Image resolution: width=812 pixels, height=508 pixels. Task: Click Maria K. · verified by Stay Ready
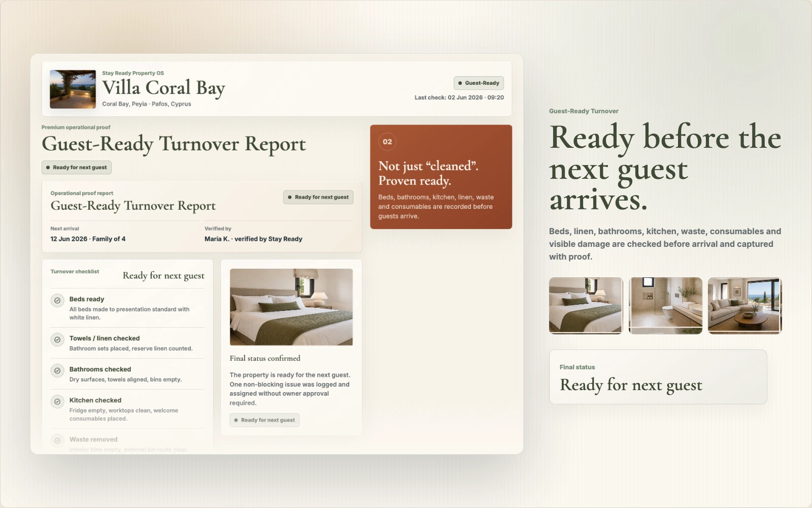point(253,239)
